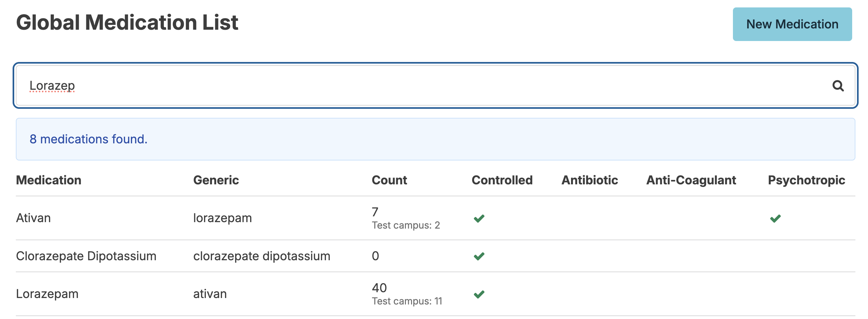The image size is (868, 319).
Task: Click the Generic column header
Action: pos(216,180)
